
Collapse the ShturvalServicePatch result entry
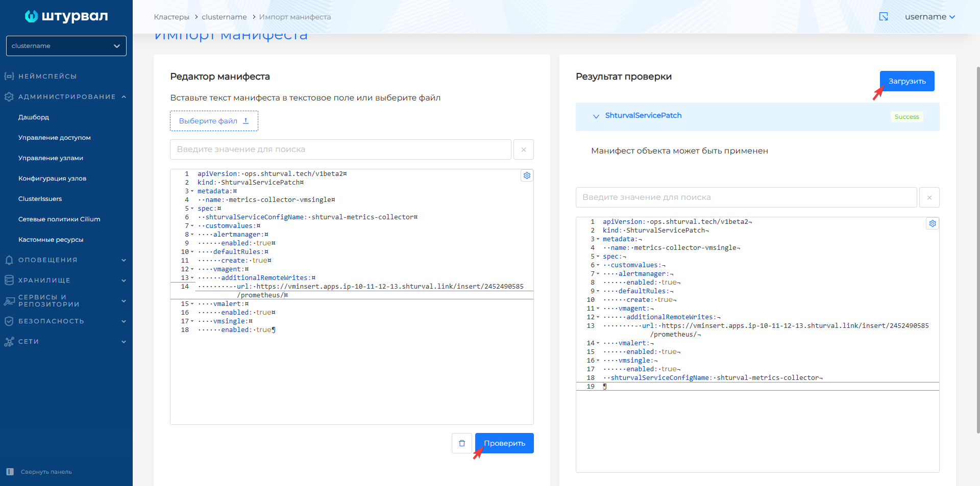point(596,116)
